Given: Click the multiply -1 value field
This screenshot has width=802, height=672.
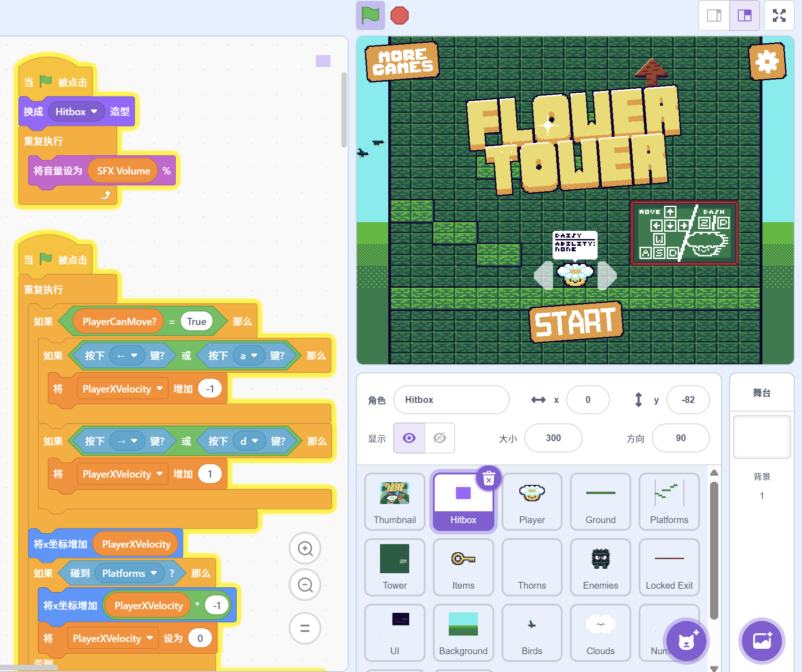Looking at the screenshot, I should [217, 606].
